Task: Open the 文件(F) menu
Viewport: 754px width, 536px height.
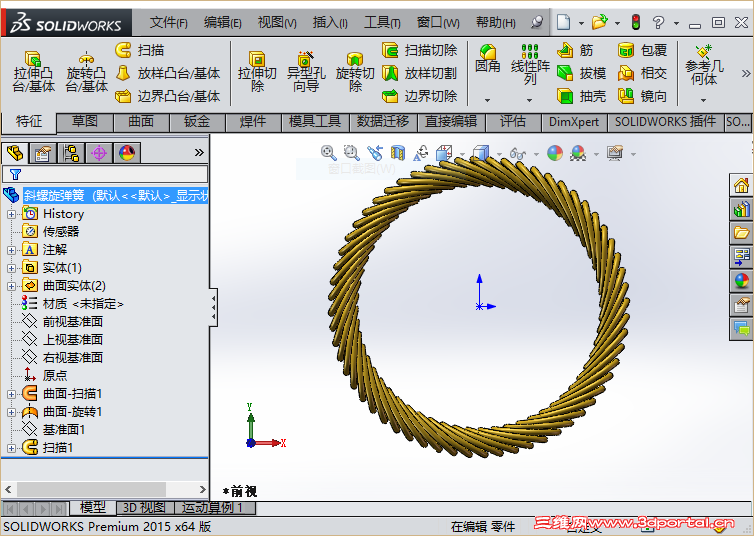Action: point(168,22)
